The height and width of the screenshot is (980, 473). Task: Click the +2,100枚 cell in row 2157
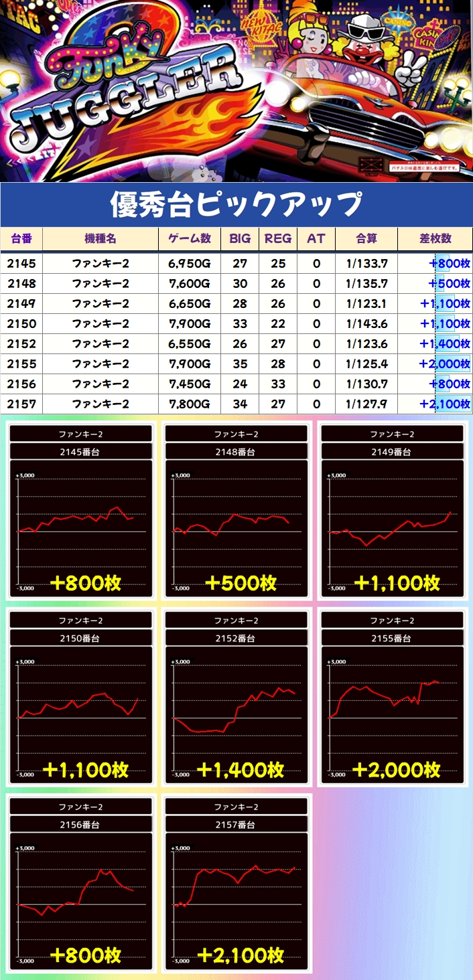coord(444,404)
